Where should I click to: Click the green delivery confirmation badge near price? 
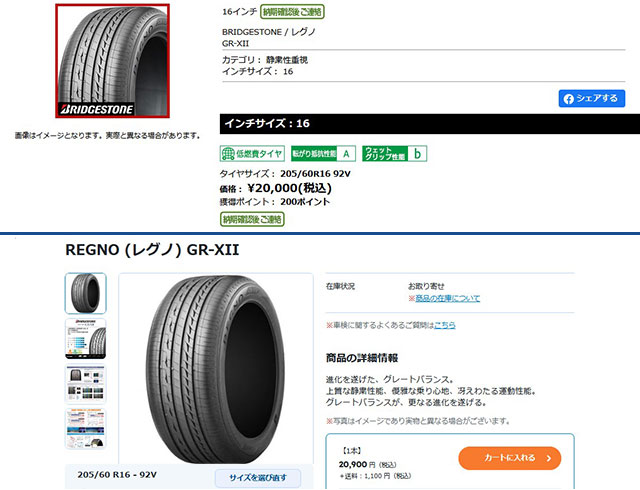tap(252, 219)
